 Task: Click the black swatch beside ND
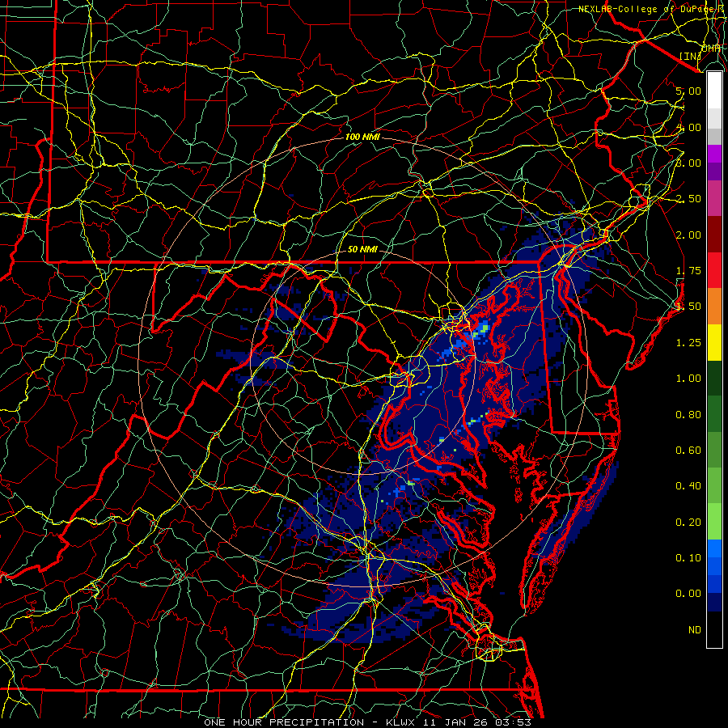coord(714,629)
